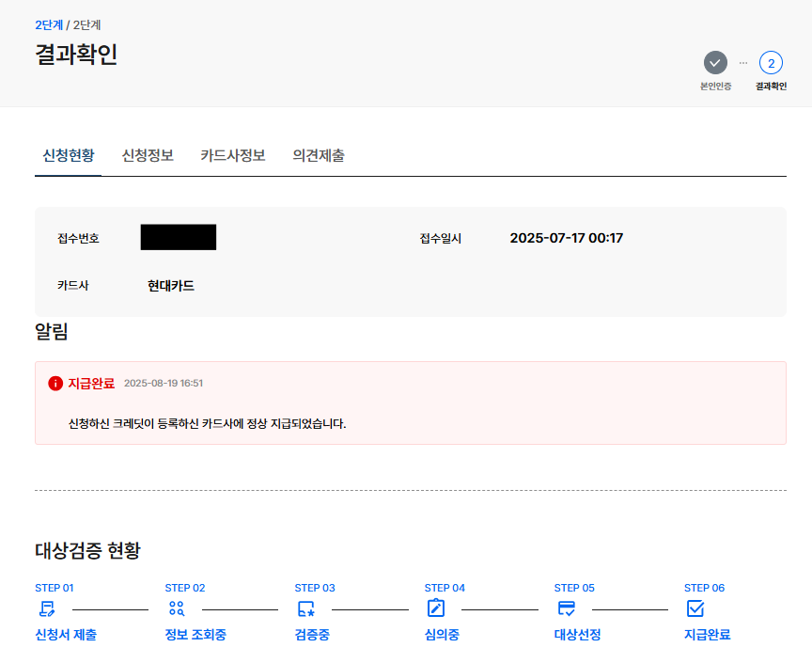Click the active 신청현황 tab
The image size is (812, 663).
tap(68, 156)
